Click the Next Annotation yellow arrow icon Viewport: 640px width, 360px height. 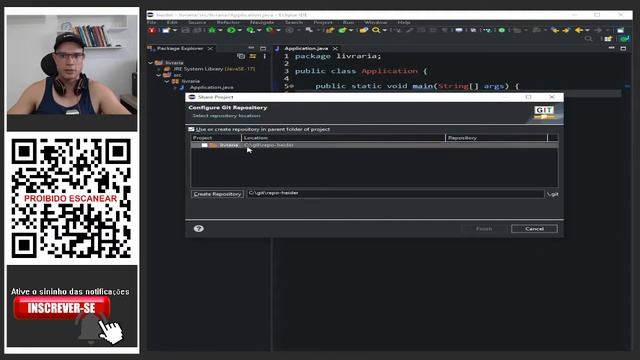(566, 30)
